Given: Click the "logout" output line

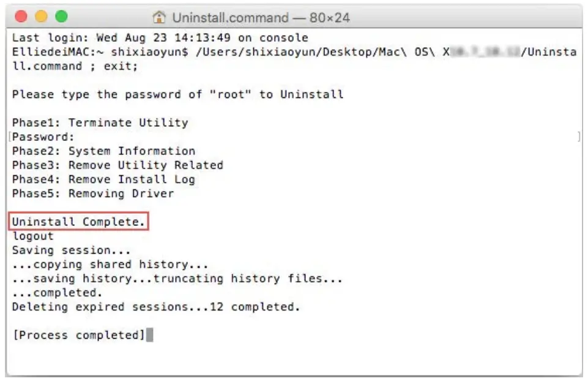Looking at the screenshot, I should point(33,236).
